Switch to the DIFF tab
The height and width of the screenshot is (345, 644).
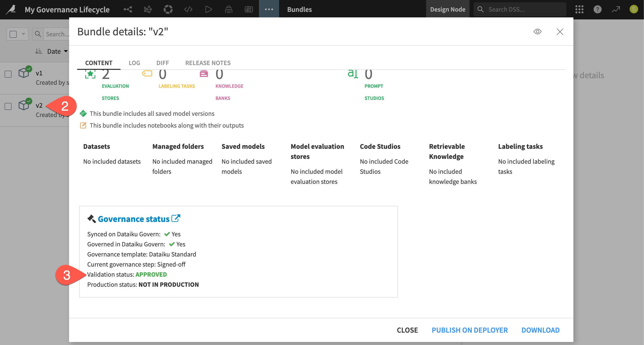[162, 63]
